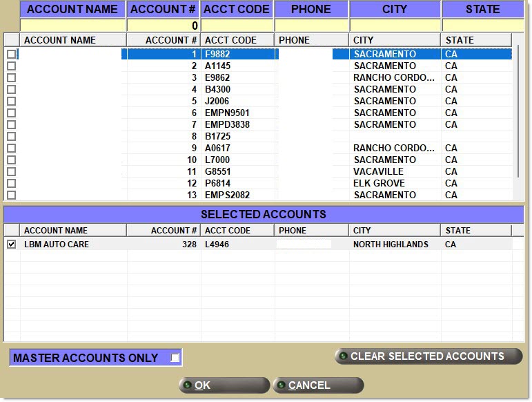This screenshot has width=532, height=402.
Task: Click the accounts list vertical scrollbar
Action: (x=520, y=117)
